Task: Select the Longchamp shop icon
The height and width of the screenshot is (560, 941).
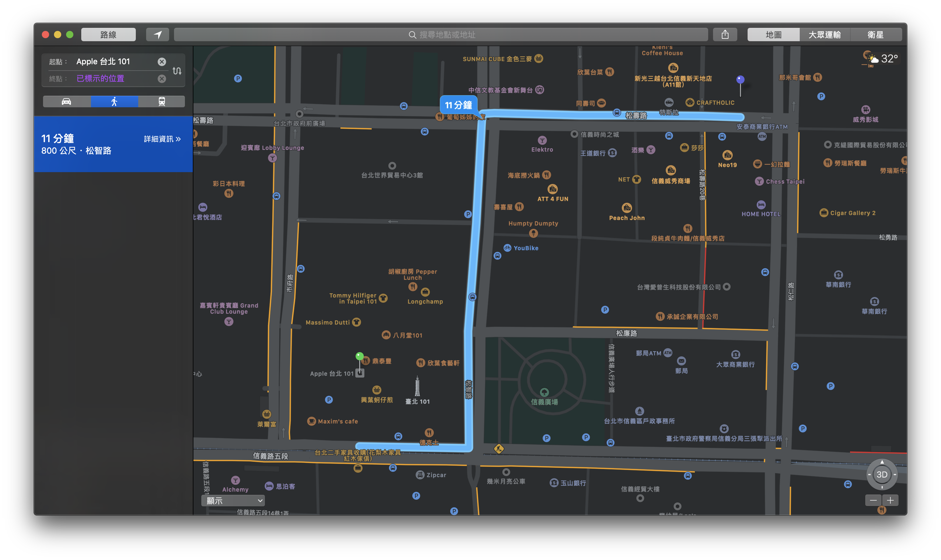Action: coord(425,292)
